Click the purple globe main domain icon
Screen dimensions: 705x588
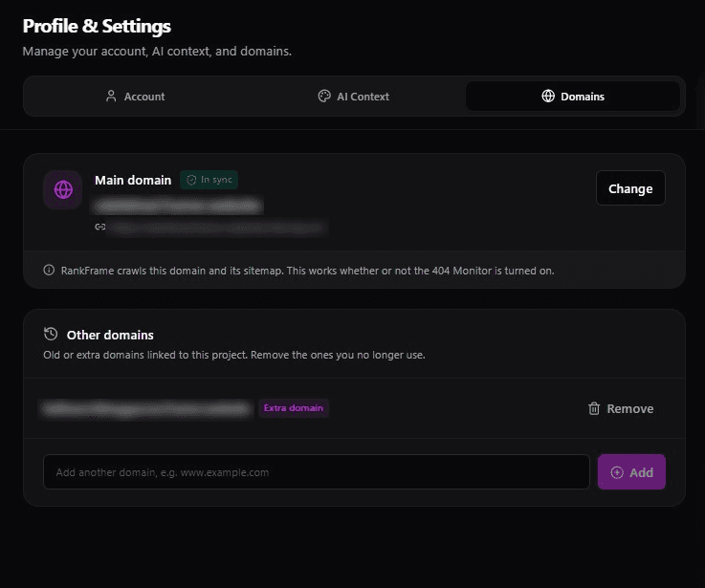point(63,189)
